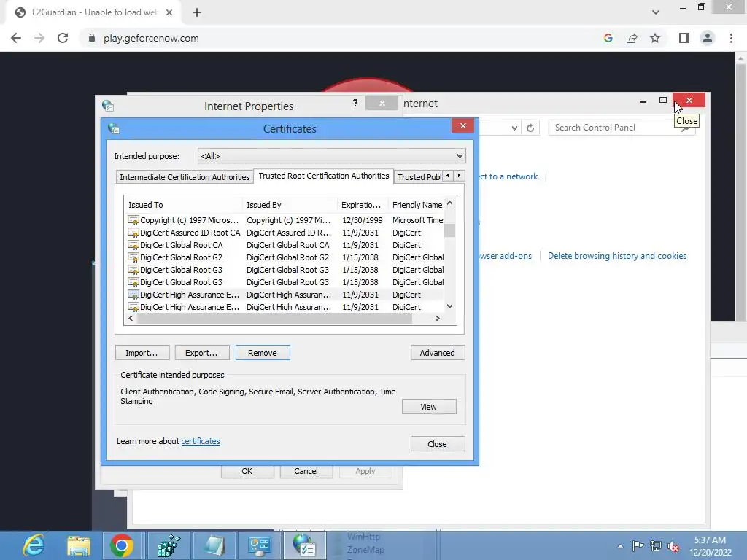Show hidden tray icons arrow

click(x=620, y=546)
